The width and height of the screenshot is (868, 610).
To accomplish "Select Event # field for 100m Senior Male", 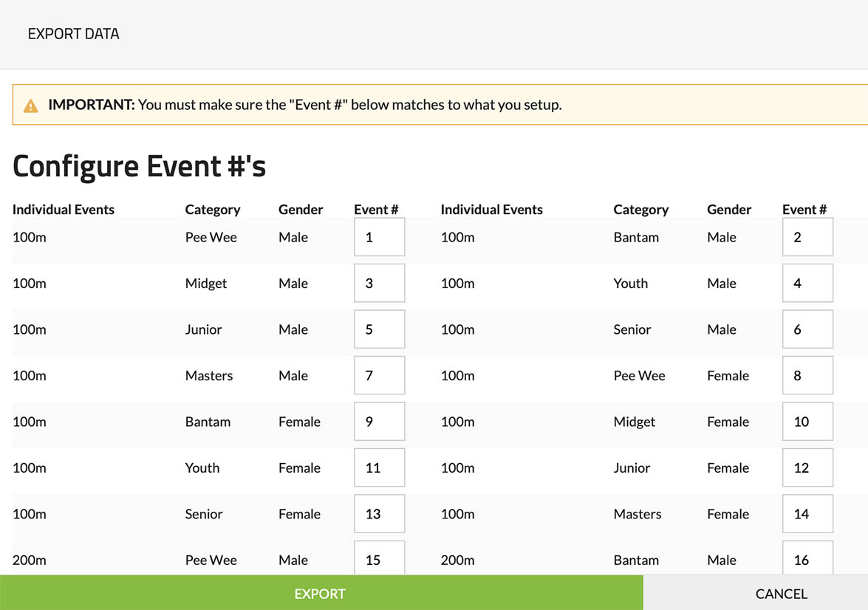I will pos(807,329).
